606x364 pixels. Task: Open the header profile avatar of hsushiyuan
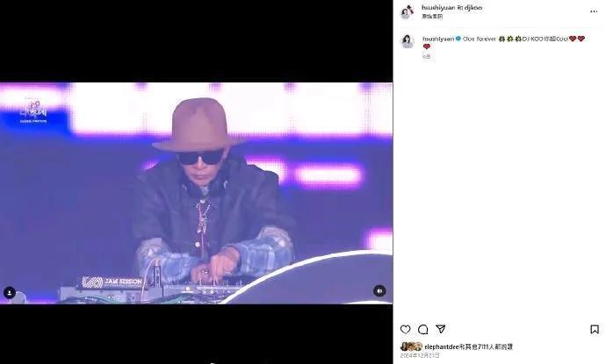407,12
